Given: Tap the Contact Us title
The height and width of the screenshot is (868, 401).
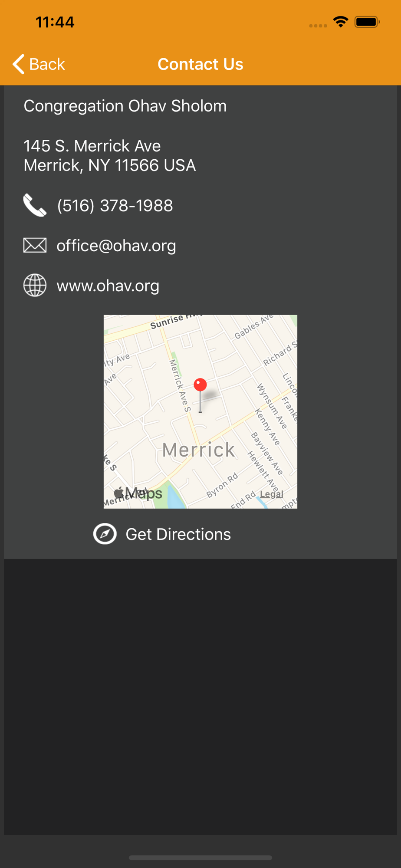Looking at the screenshot, I should (x=200, y=64).
